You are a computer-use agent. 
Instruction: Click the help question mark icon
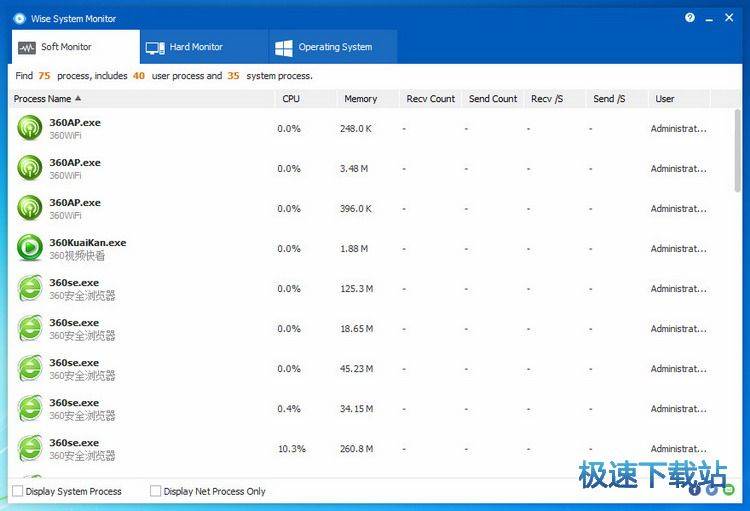point(690,18)
